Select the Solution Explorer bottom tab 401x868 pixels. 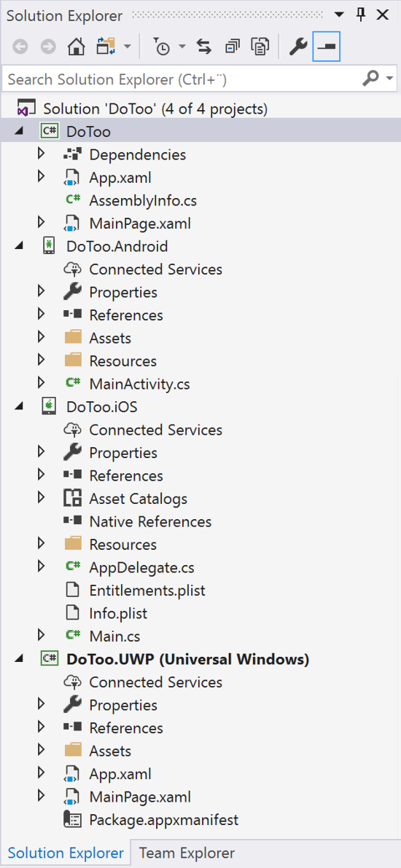tap(66, 853)
